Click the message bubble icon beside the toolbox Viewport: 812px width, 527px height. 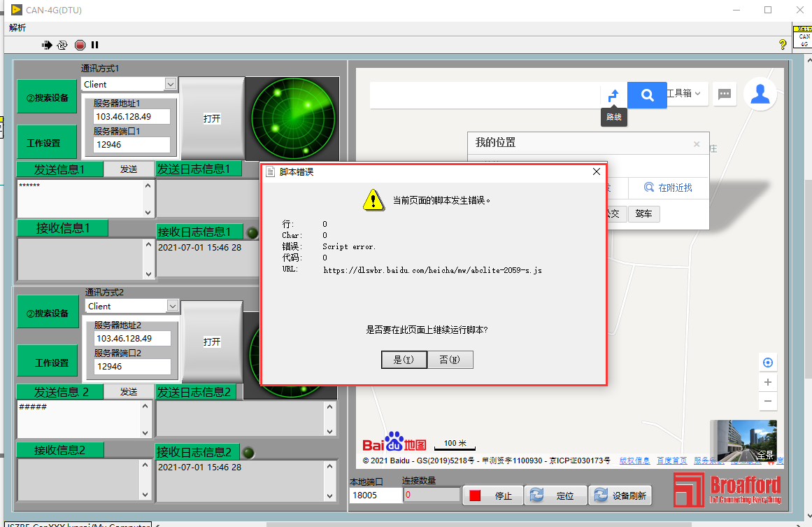pyautogui.click(x=725, y=94)
